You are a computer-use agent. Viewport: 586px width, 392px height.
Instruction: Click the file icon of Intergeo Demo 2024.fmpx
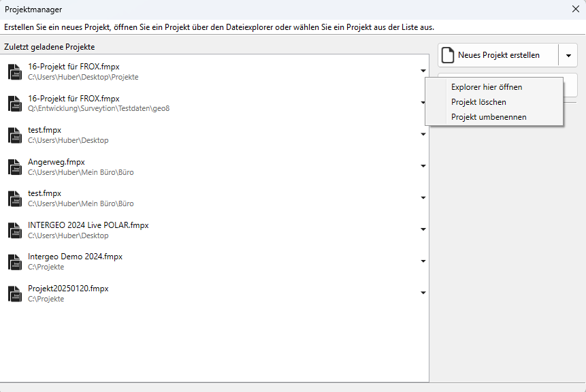click(x=14, y=261)
